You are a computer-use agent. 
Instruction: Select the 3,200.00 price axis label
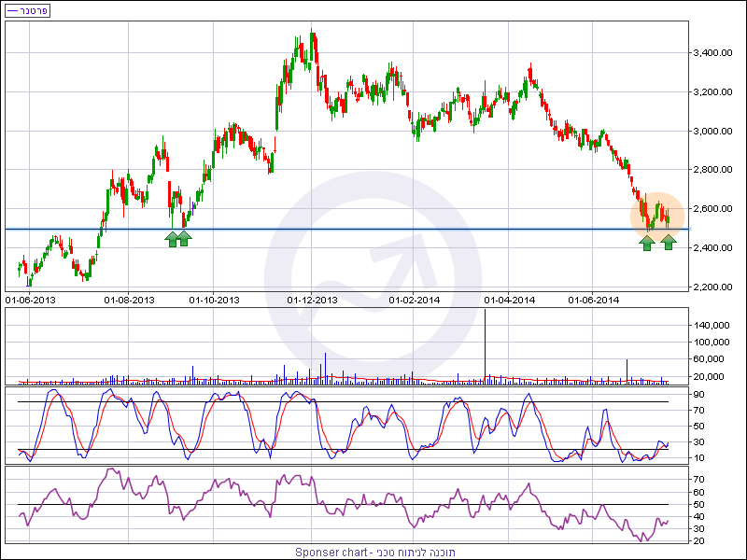click(712, 91)
